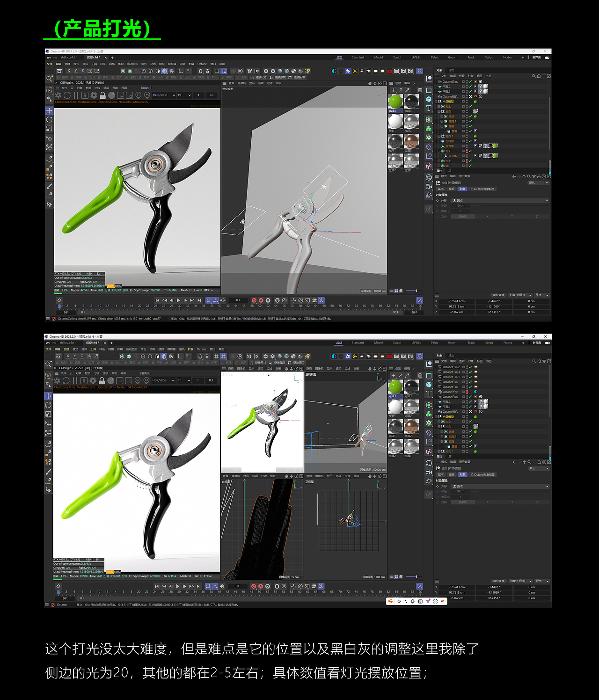Toggle 管道 enable check in upper object manager
Screen dimensions: 599x700
pos(470,131)
